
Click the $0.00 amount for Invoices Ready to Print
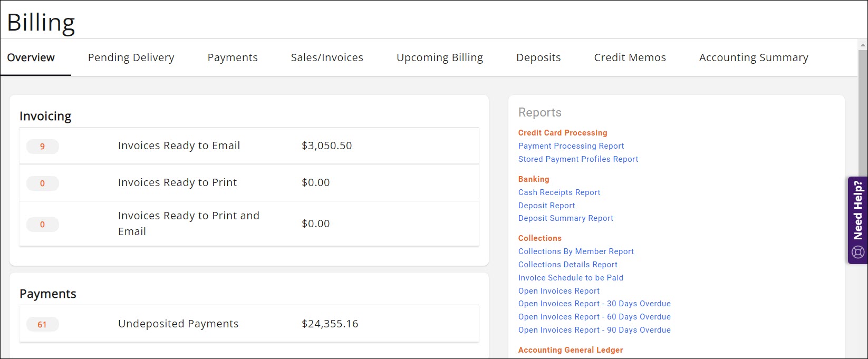coord(315,182)
